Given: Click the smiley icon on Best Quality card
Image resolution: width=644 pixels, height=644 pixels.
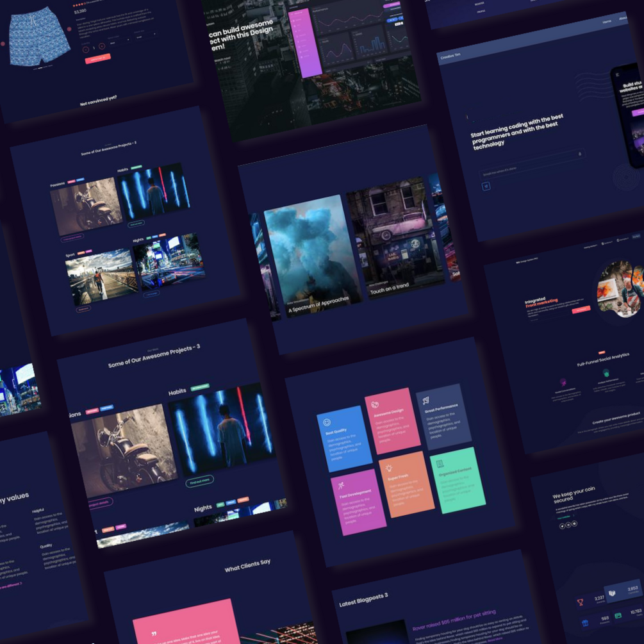Looking at the screenshot, I should pyautogui.click(x=327, y=422).
